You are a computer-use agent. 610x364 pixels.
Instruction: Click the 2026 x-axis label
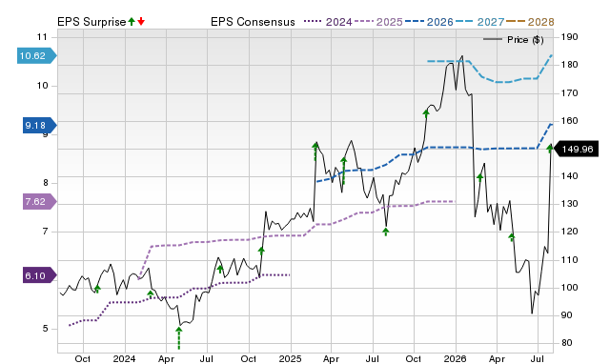coord(456,358)
